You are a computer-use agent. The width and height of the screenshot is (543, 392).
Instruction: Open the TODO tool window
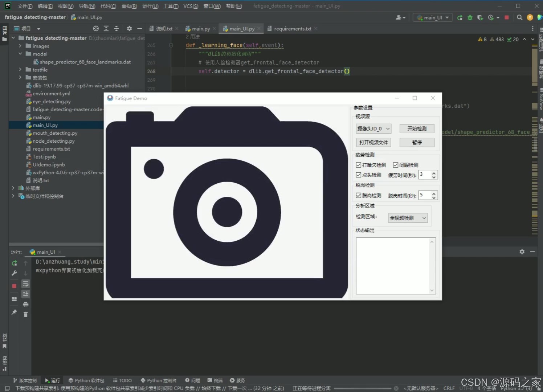[122, 380]
